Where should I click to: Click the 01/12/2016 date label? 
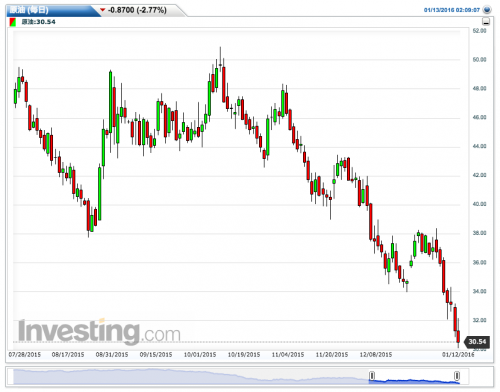point(458,355)
